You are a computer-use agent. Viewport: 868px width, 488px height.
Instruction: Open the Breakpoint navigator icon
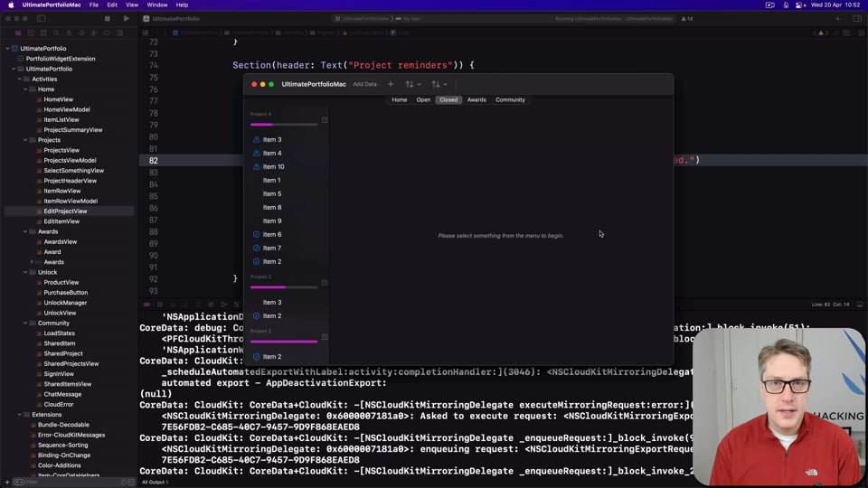point(107,33)
